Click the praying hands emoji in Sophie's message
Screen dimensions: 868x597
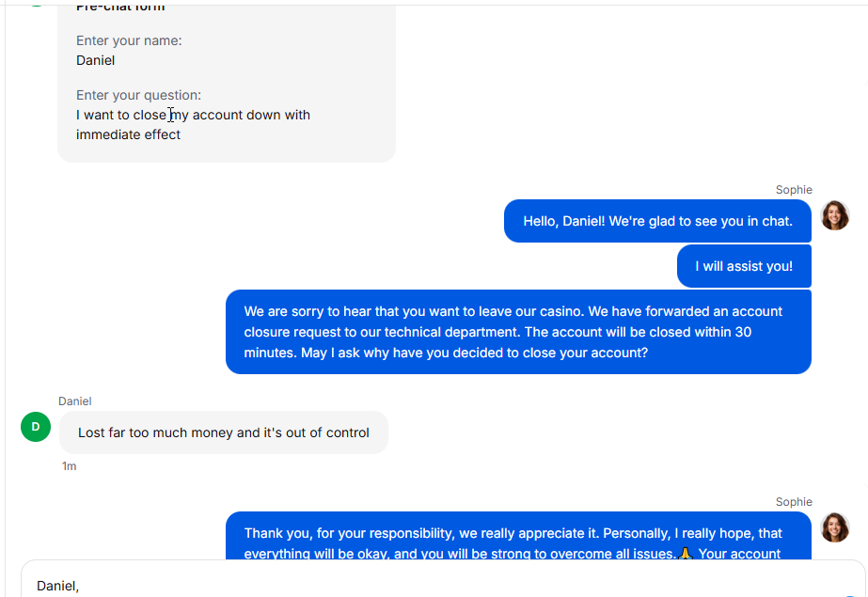coord(686,553)
